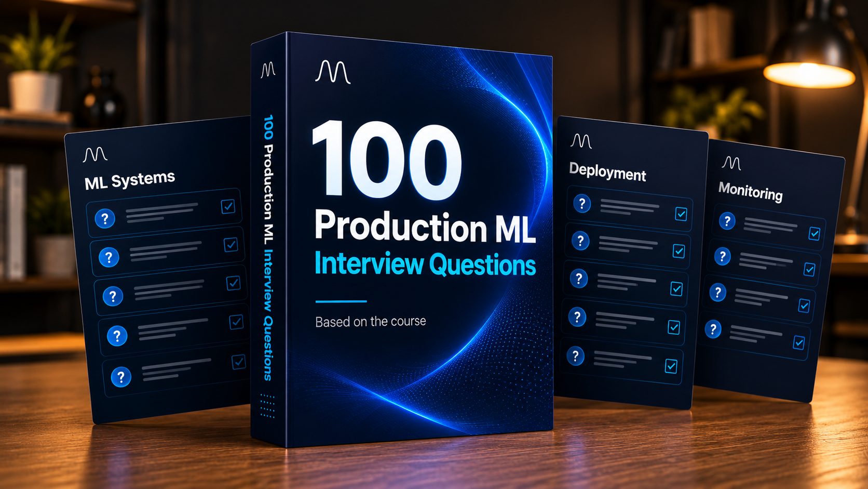Screen dimensions: 868x489
Task: Click the 'ML Systems' card heading
Action: [130, 180]
